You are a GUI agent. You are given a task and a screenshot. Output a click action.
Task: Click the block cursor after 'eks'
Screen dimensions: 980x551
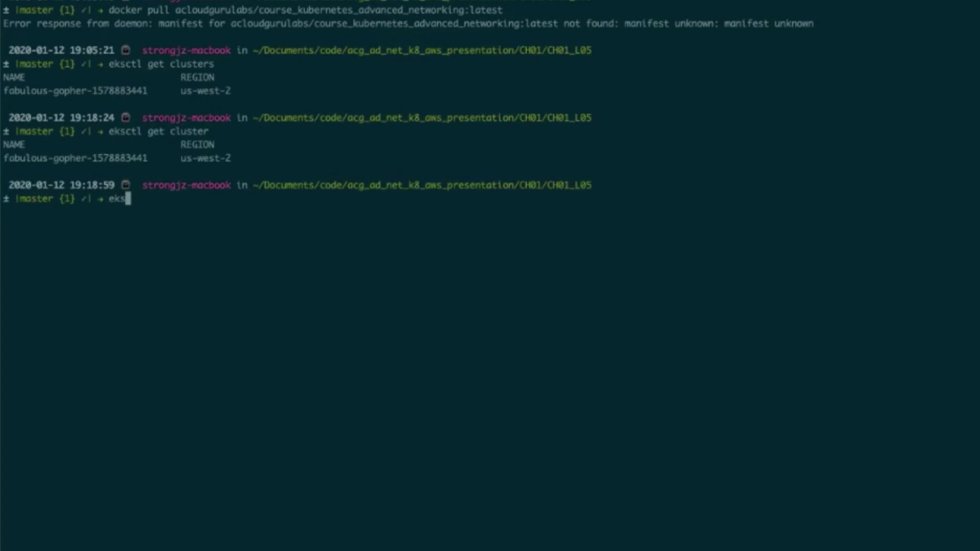pos(128,198)
